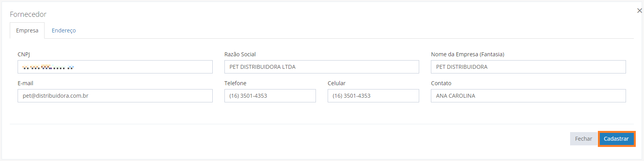The image size is (644, 161).
Task: Click the Fechar button
Action: click(583, 139)
